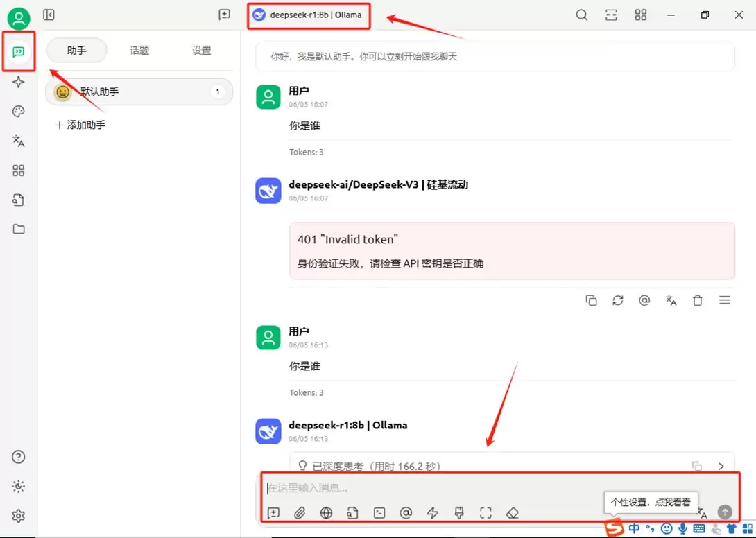Open the mini apps grid in left sidebar
Viewport: 756px width, 538px height.
(18, 170)
